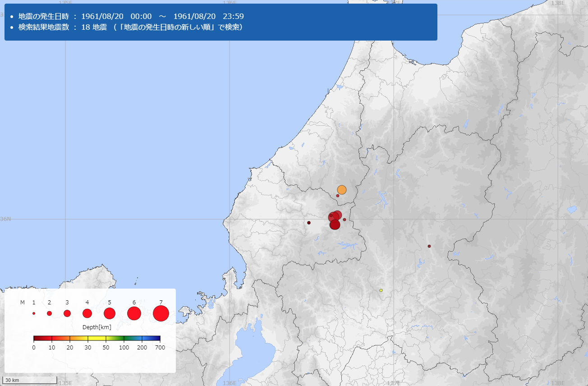
Task: Click the magnitude 3 legend circle
Action: (67, 313)
